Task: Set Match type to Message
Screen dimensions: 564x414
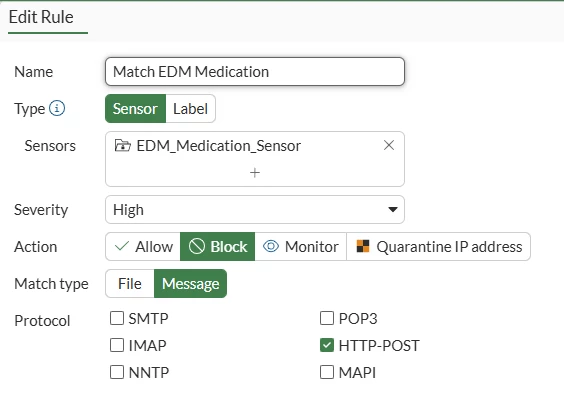Action: pyautogui.click(x=190, y=284)
